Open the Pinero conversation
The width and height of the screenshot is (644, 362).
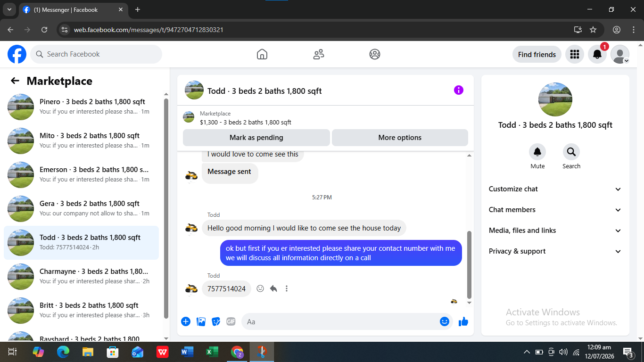point(81,107)
